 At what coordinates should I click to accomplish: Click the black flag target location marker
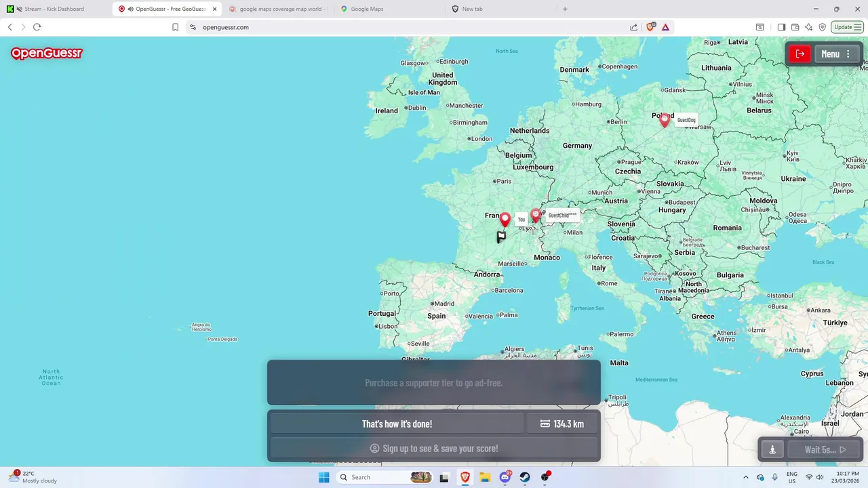[x=501, y=237]
